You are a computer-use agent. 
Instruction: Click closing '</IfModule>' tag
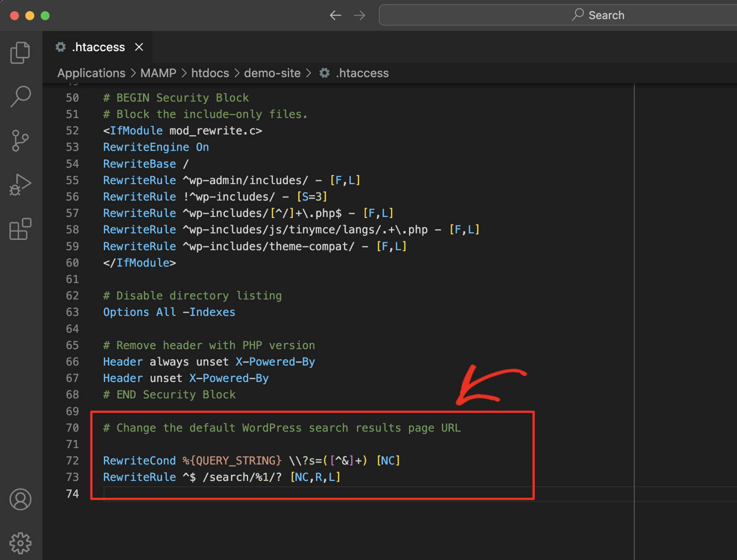pos(140,263)
